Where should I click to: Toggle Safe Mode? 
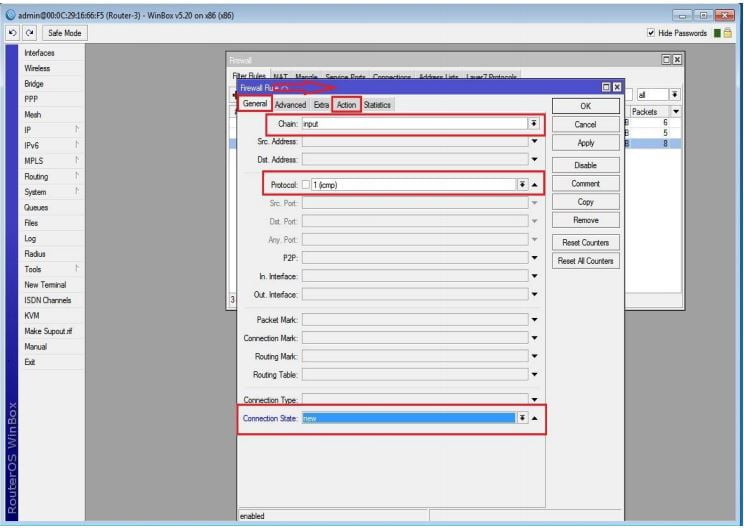tap(63, 33)
